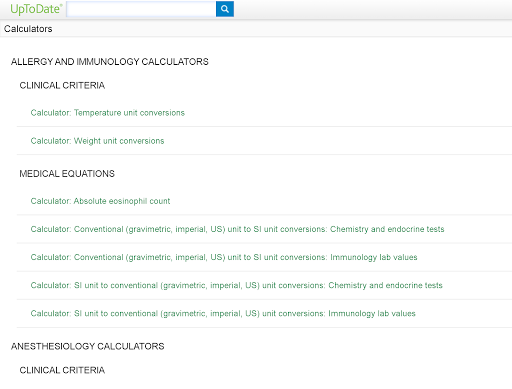Focus the UpToDate search input field

(x=141, y=9)
